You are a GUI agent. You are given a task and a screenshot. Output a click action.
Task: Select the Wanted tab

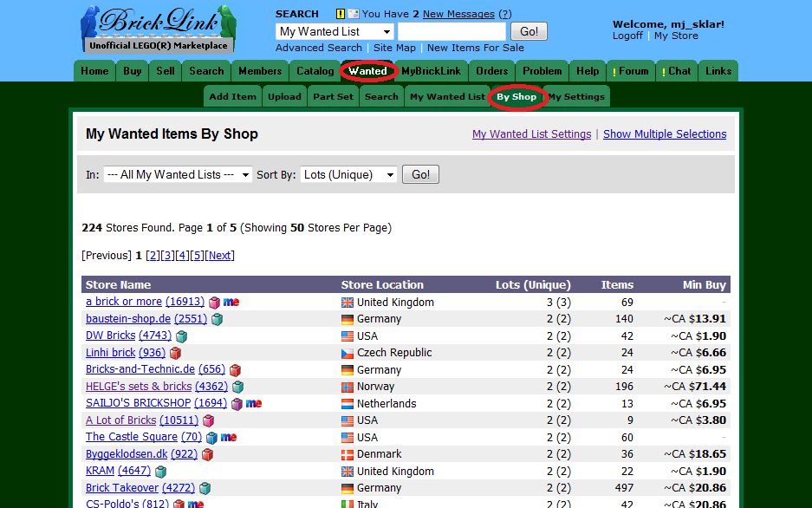coord(367,71)
